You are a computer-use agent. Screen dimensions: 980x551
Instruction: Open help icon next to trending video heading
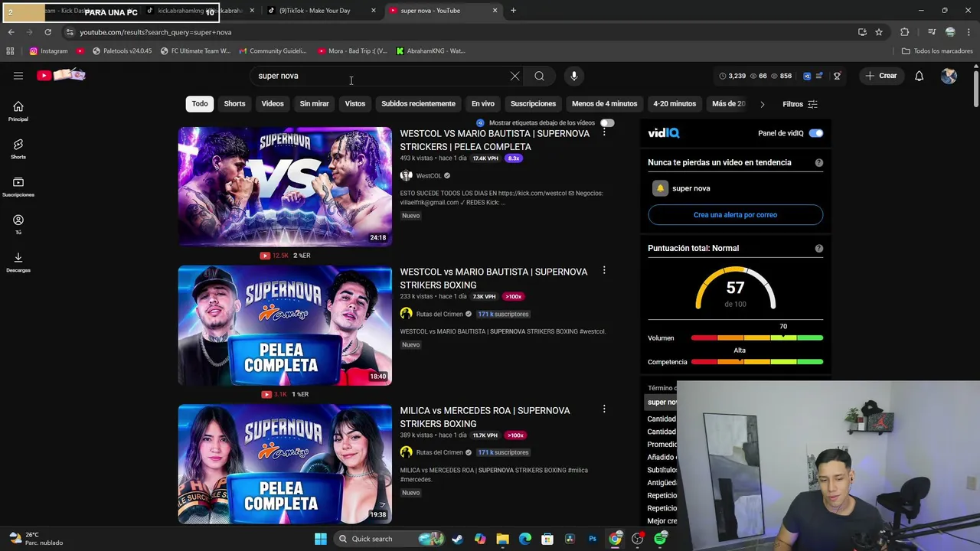(x=819, y=162)
